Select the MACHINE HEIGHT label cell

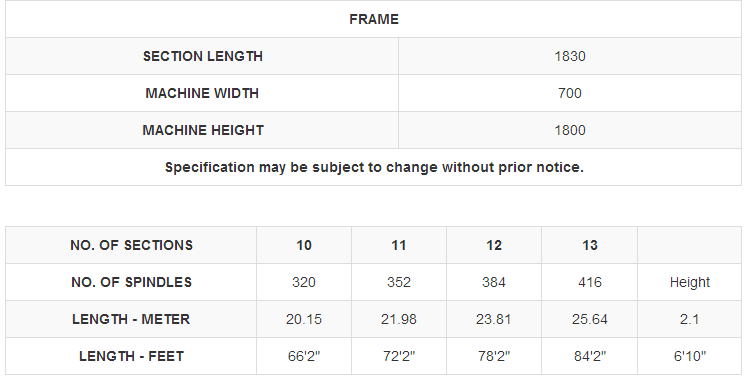[203, 130]
